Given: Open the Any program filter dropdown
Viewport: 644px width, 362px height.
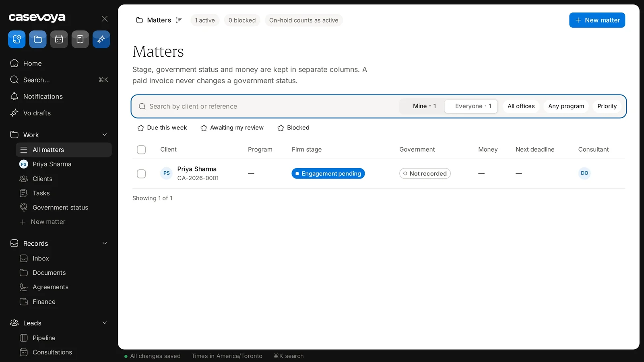Looking at the screenshot, I should click(566, 106).
